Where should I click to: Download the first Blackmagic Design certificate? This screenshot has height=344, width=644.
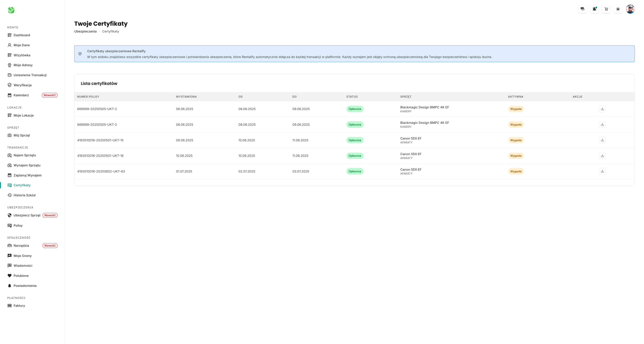click(x=602, y=109)
